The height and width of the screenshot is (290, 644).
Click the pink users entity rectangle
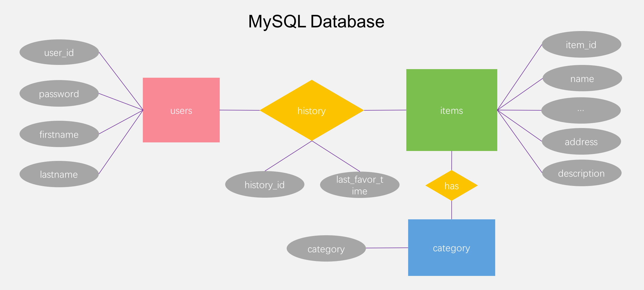(181, 110)
